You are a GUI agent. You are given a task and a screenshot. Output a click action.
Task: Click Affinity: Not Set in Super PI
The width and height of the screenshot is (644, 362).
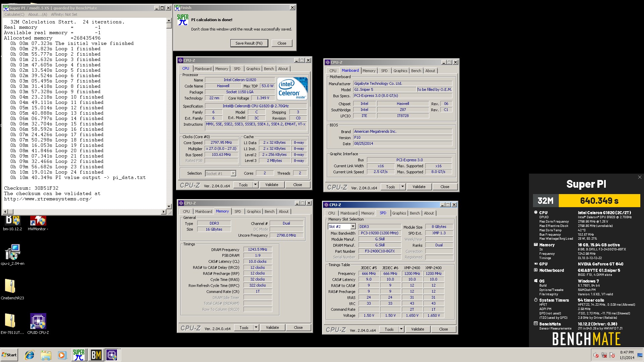64,14
